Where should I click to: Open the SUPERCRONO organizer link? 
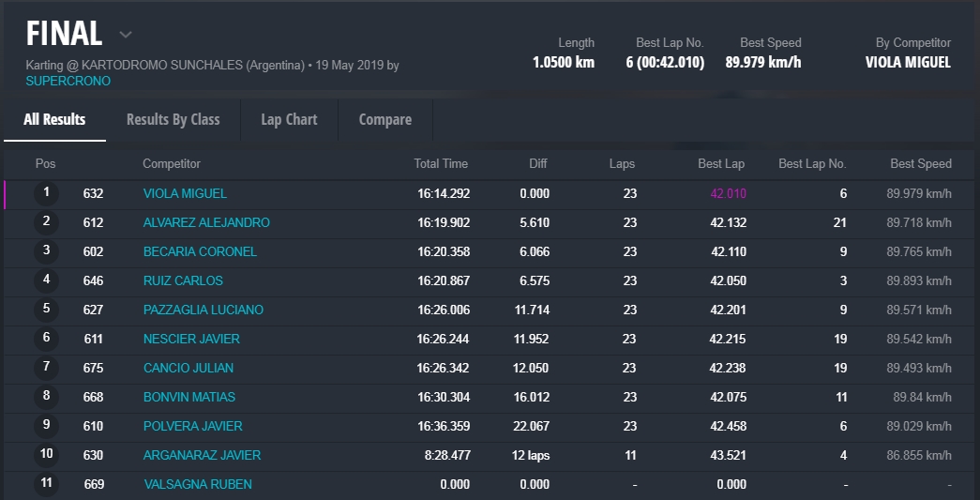click(68, 82)
